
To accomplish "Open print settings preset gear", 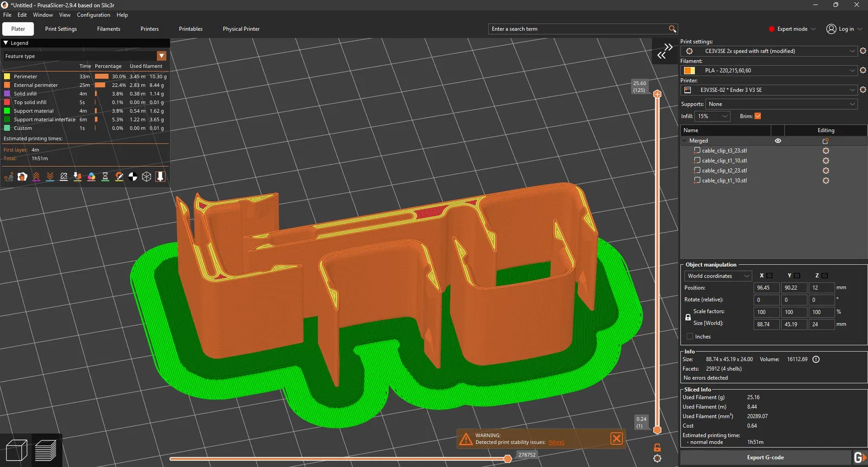I will click(863, 51).
